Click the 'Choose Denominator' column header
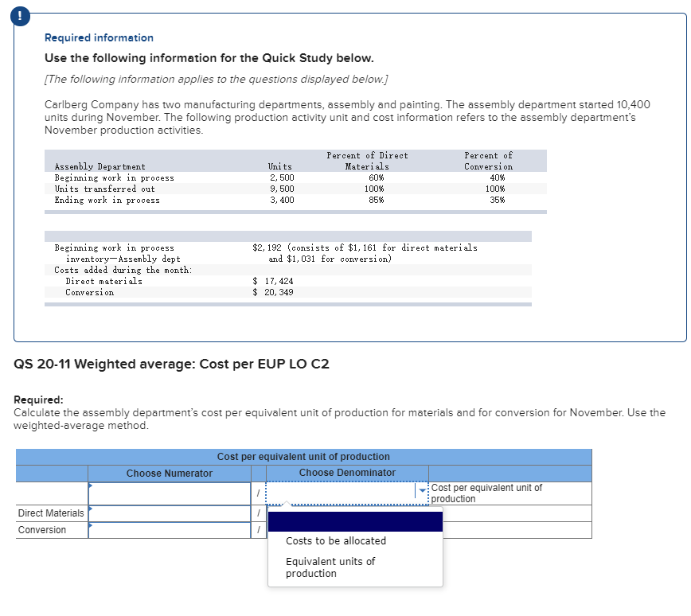The image size is (691, 616). [347, 473]
